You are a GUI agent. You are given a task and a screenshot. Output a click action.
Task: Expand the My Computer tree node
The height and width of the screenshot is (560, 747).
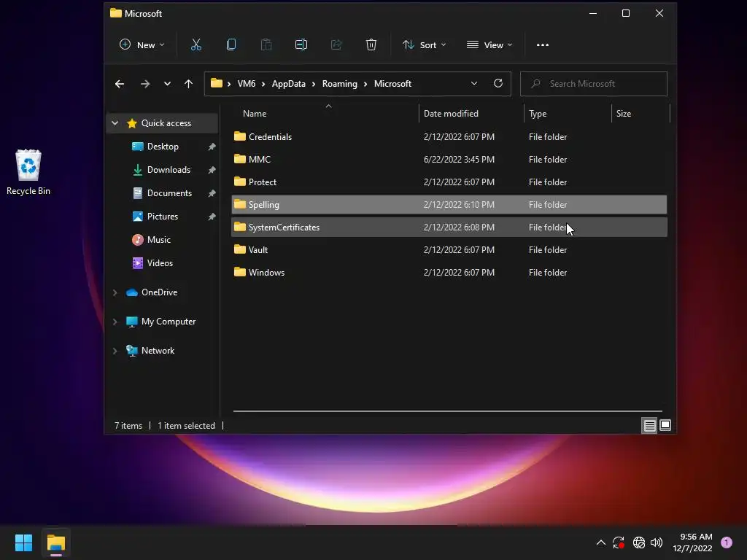tap(115, 322)
